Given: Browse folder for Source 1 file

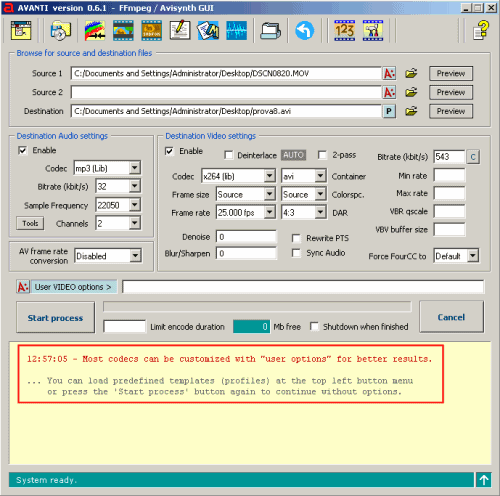Looking at the screenshot, I should 411,73.
